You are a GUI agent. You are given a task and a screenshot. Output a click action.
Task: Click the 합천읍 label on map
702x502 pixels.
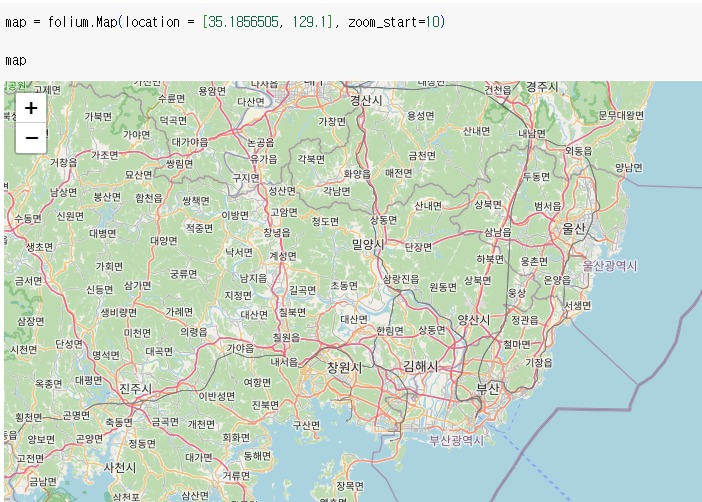(x=149, y=198)
